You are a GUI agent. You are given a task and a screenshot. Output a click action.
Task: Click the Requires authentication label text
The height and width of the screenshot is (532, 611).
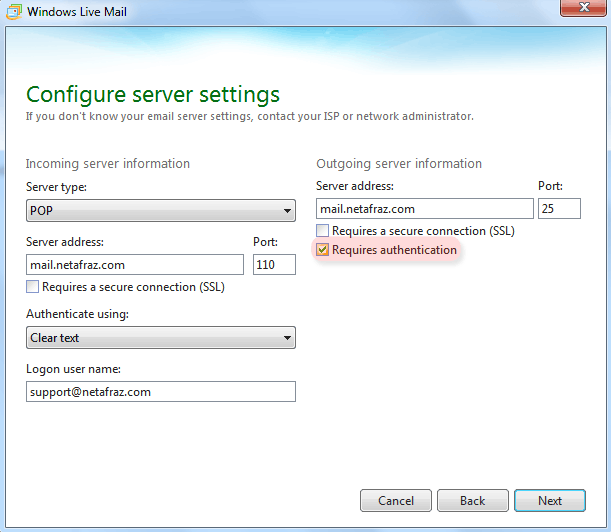[x=394, y=250]
